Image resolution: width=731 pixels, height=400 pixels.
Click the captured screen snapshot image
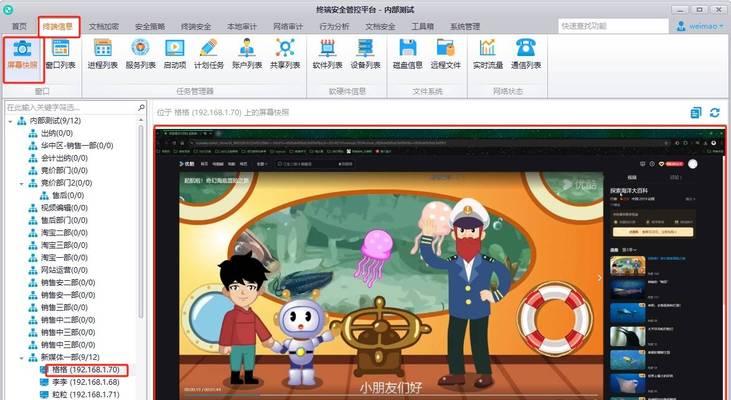coord(440,263)
